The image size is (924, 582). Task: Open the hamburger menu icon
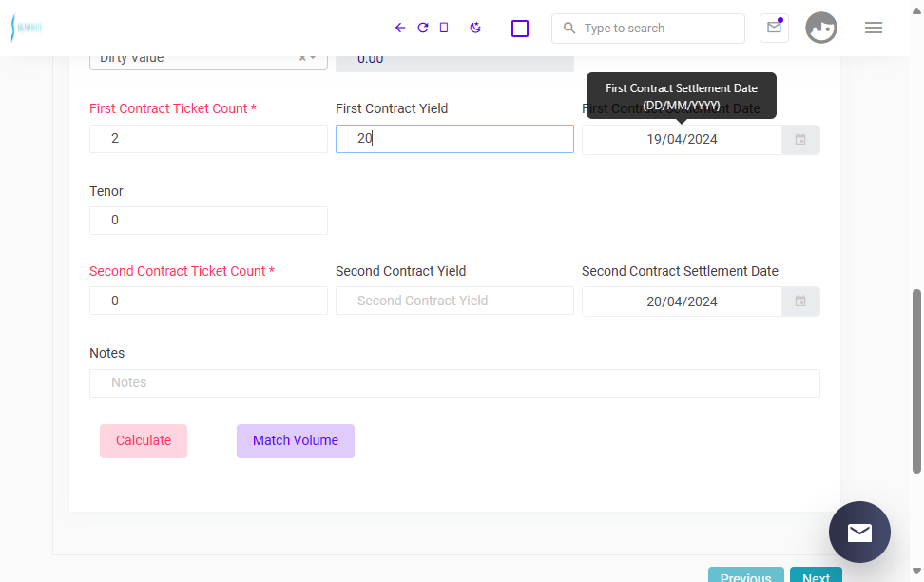pyautogui.click(x=874, y=28)
